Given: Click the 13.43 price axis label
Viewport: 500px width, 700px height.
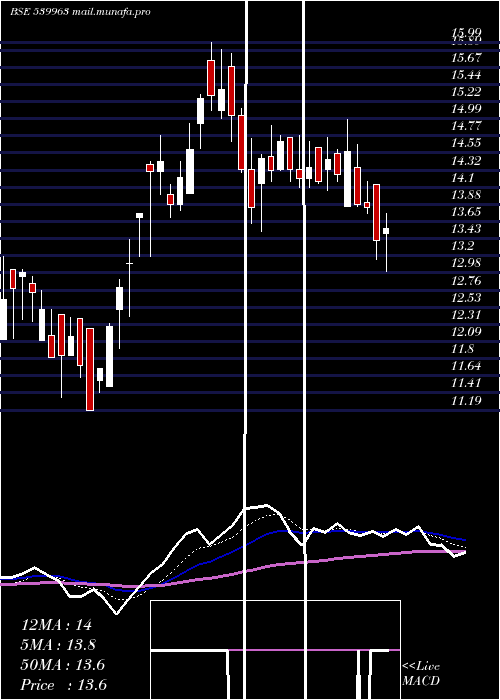Looking at the screenshot, I should pyautogui.click(x=467, y=229).
